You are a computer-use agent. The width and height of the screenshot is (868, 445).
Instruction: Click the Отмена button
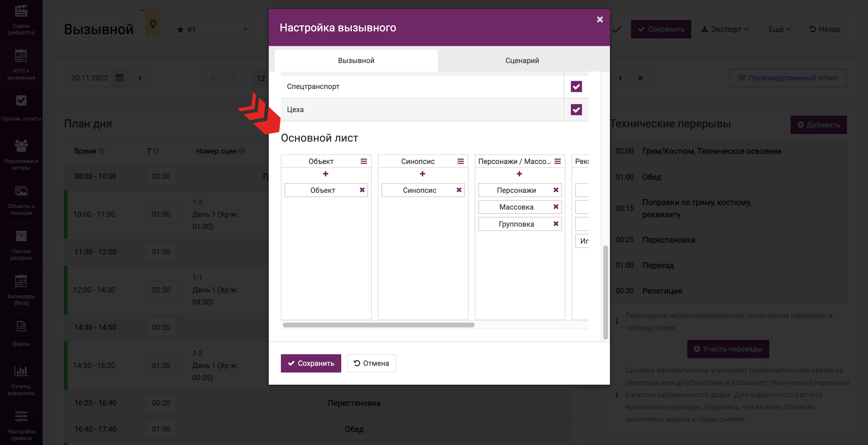coord(371,363)
